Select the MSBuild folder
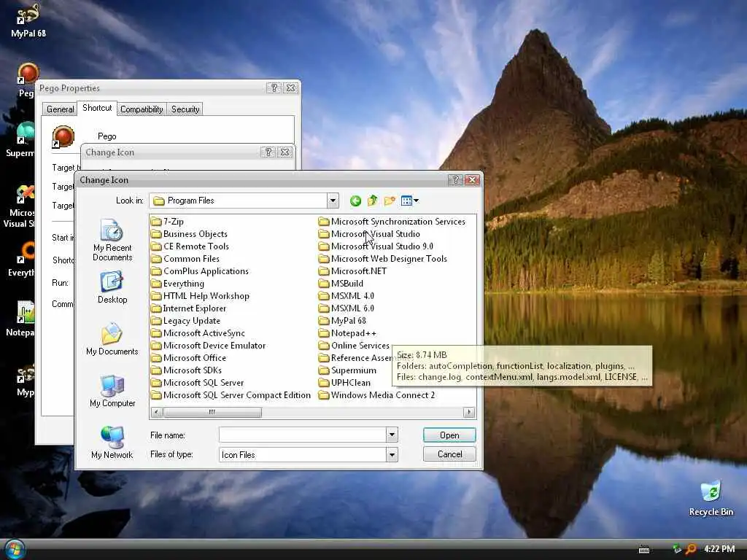This screenshot has width=747, height=560. pos(341,284)
